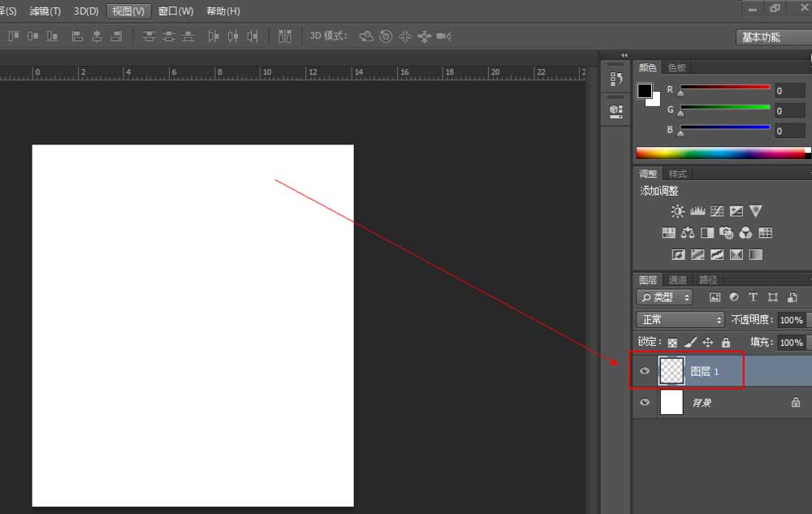The height and width of the screenshot is (514, 812).
Task: Click the lock position move icon
Action: [707, 343]
